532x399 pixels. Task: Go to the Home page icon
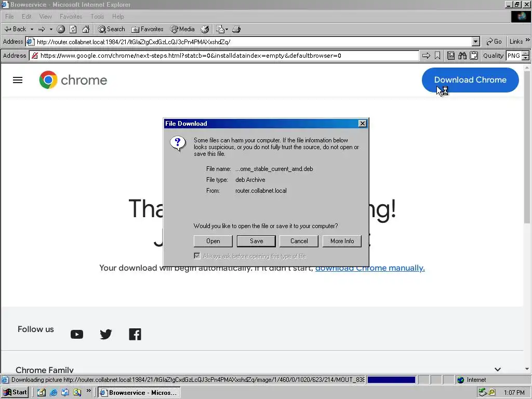click(86, 29)
